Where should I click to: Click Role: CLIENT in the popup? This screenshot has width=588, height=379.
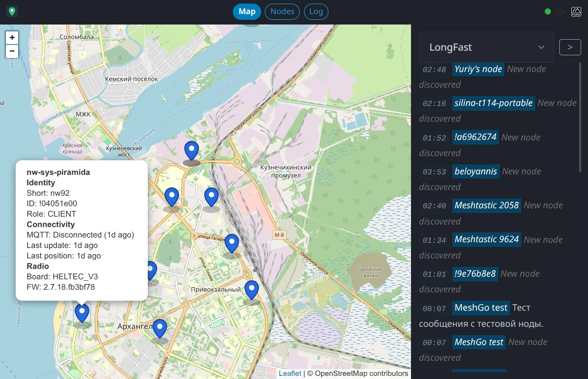[51, 214]
